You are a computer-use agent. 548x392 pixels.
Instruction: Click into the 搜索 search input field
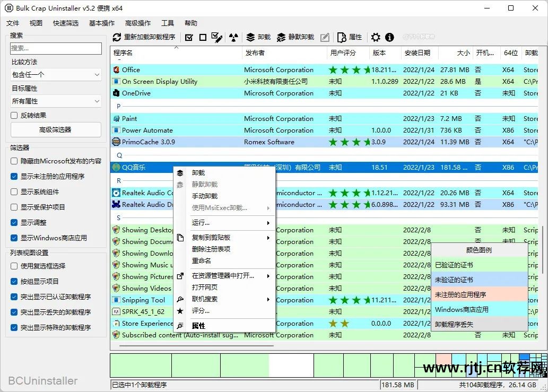(x=56, y=48)
